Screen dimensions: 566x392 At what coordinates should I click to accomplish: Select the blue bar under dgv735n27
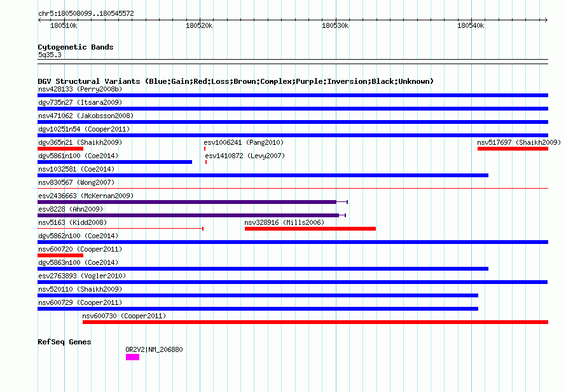tap(293, 109)
